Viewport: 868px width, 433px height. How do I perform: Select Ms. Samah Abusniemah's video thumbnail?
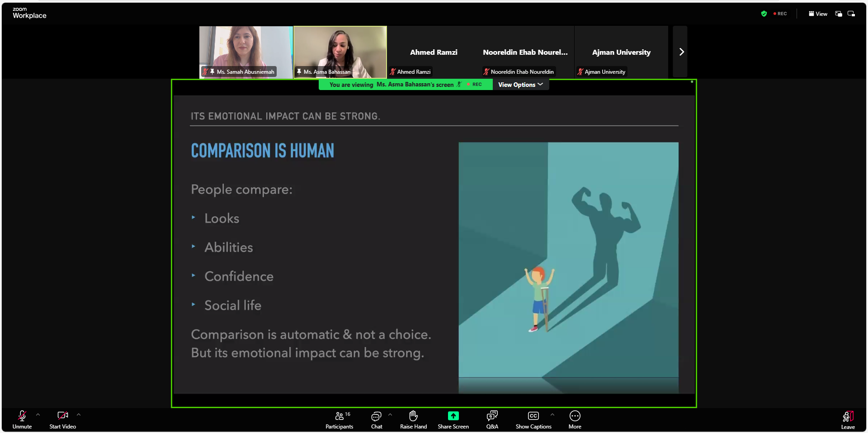point(246,52)
